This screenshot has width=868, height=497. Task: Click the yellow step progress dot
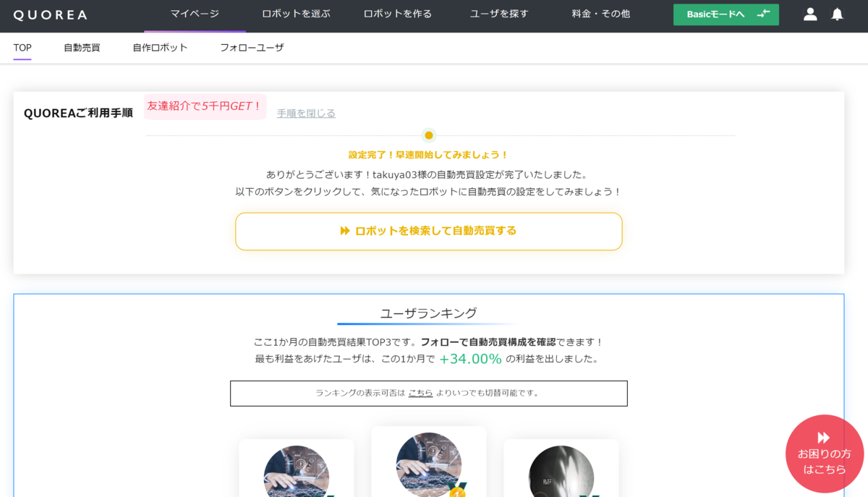pos(429,135)
